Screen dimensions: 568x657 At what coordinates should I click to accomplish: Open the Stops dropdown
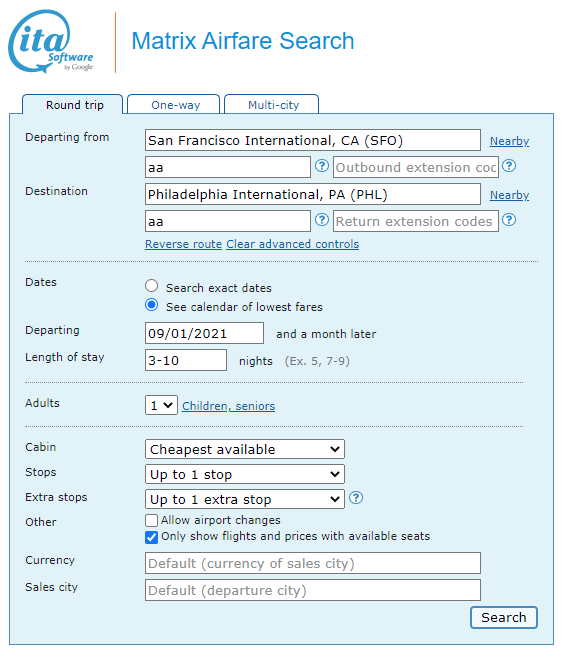245,474
